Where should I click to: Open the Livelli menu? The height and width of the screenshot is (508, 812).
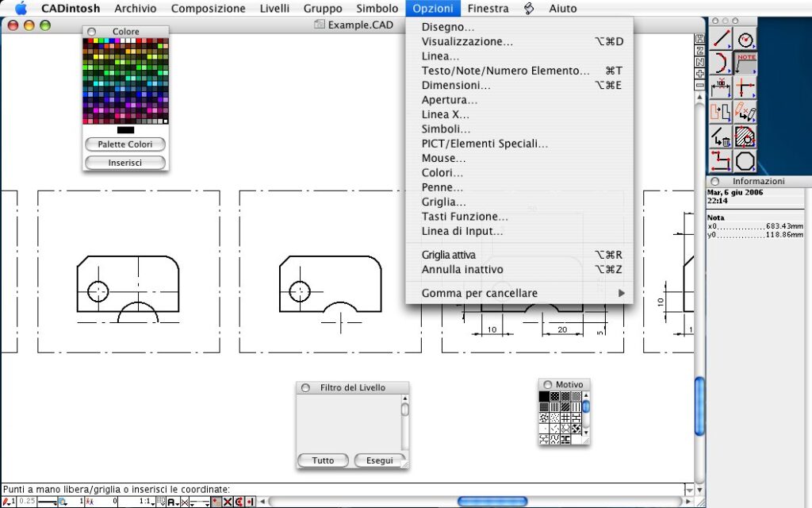coord(274,9)
